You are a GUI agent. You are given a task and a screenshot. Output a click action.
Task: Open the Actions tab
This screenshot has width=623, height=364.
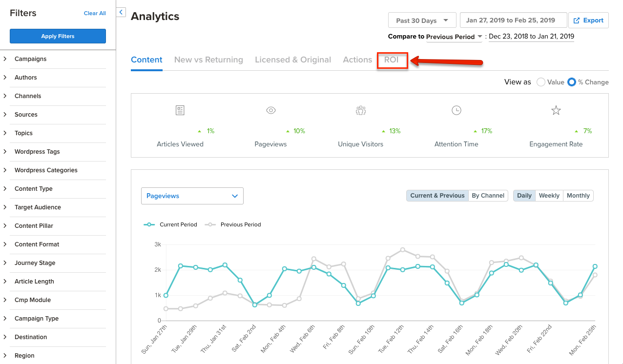tap(357, 60)
